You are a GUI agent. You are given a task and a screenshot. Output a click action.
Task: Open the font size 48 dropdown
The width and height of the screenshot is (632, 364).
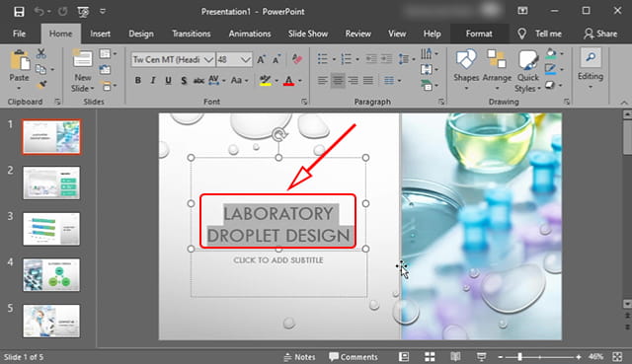[246, 59]
